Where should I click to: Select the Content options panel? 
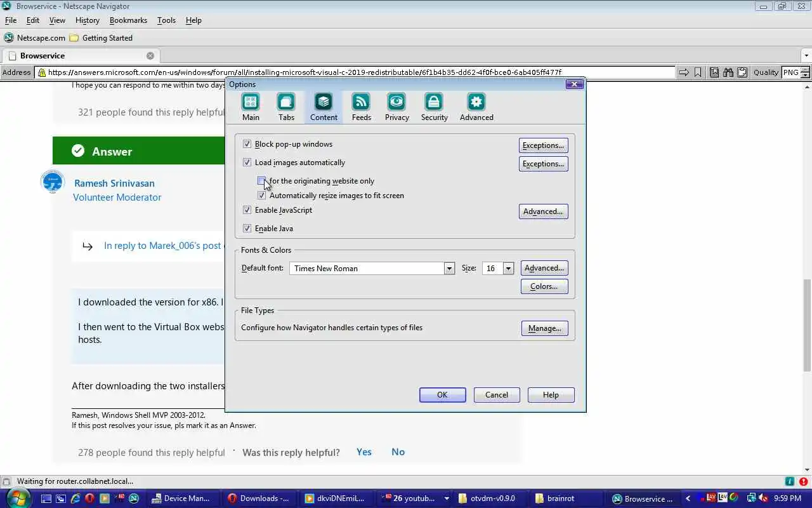tap(324, 107)
